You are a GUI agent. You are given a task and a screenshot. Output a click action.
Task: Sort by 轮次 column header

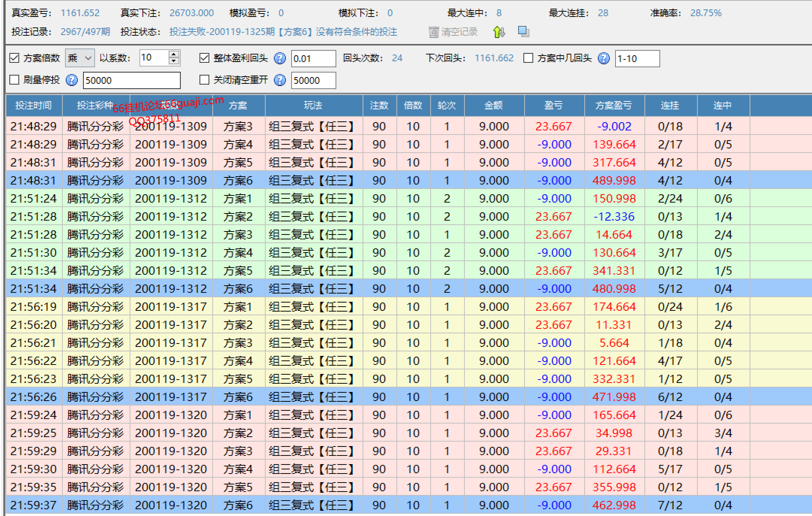tap(447, 106)
